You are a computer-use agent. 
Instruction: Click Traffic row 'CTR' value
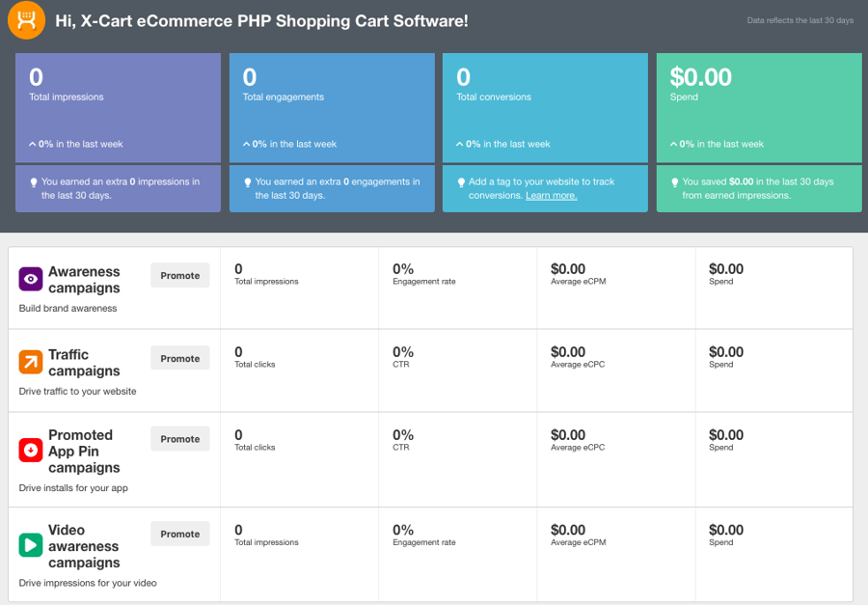[403, 352]
